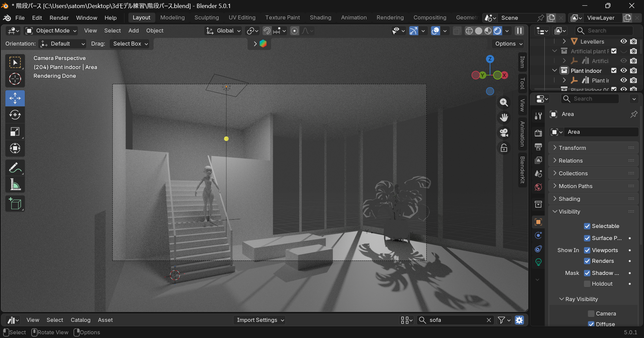Select the Scale tool
The height and width of the screenshot is (338, 644).
click(x=15, y=132)
